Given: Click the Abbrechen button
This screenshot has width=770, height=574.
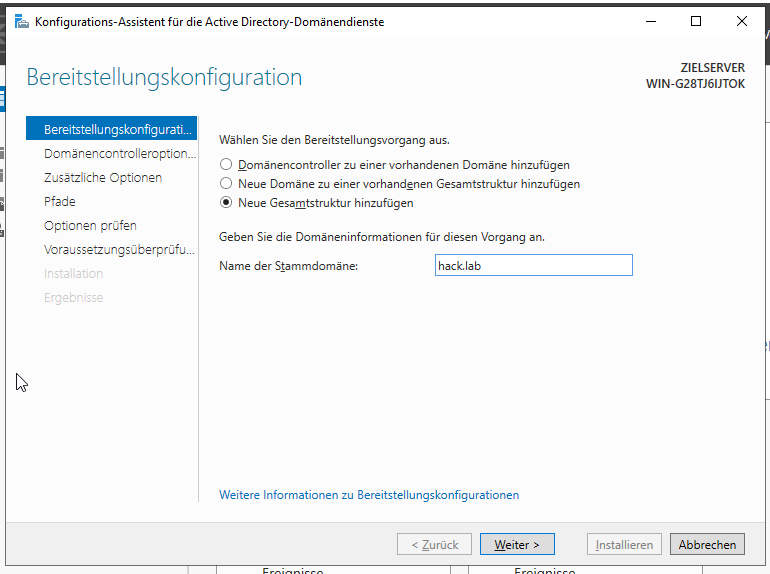Looking at the screenshot, I should pos(707,545).
